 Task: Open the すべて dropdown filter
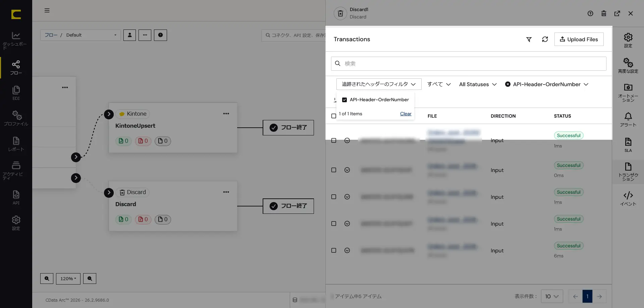439,84
